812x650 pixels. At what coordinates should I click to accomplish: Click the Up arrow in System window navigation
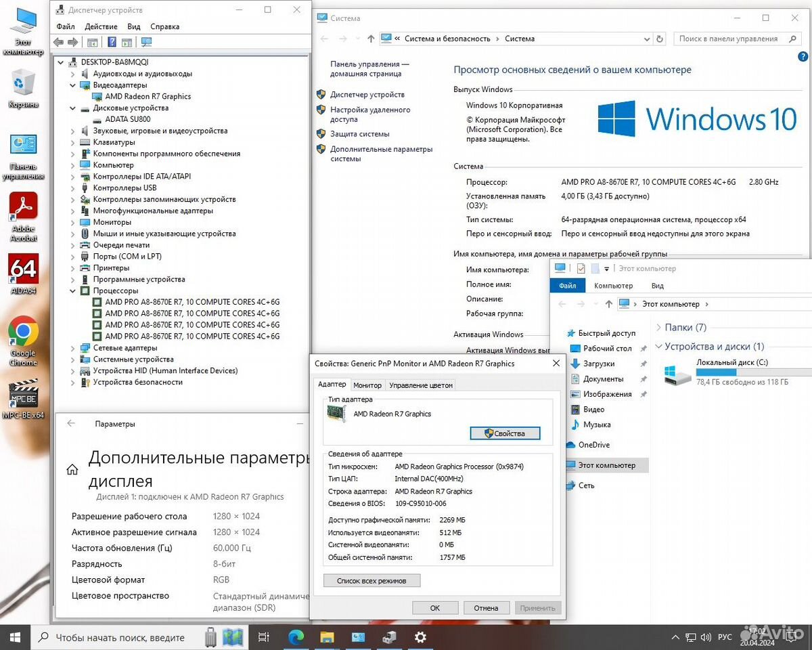(x=371, y=39)
